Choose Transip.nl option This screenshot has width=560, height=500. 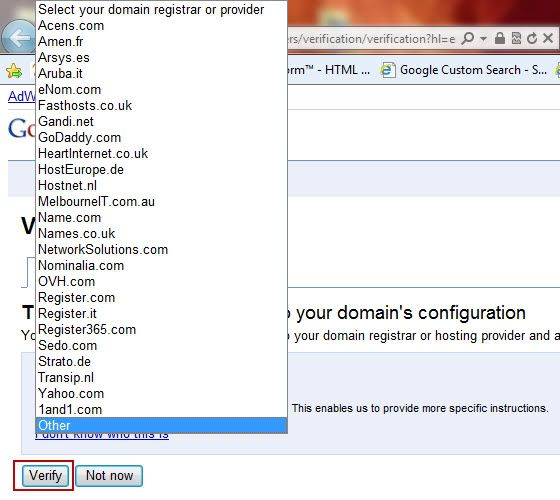tap(161, 378)
